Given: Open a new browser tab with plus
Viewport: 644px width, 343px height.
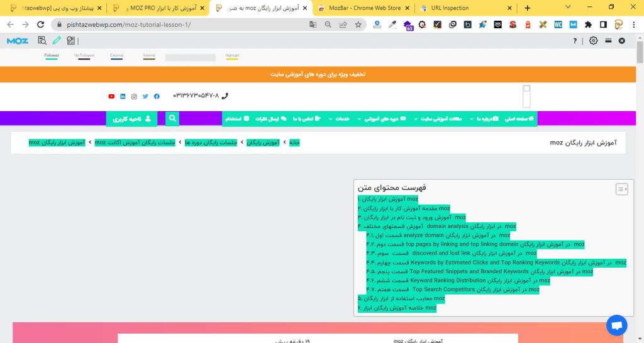Looking at the screenshot, I should (528, 8).
